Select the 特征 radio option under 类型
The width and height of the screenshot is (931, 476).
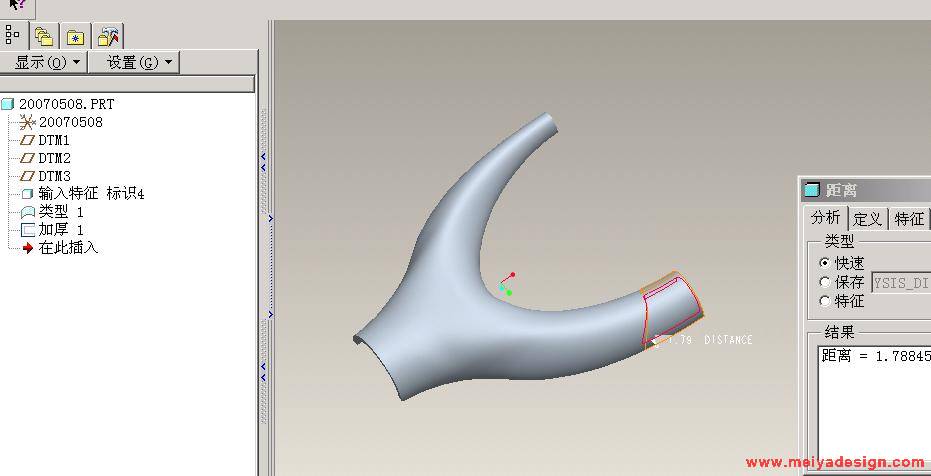click(x=824, y=302)
